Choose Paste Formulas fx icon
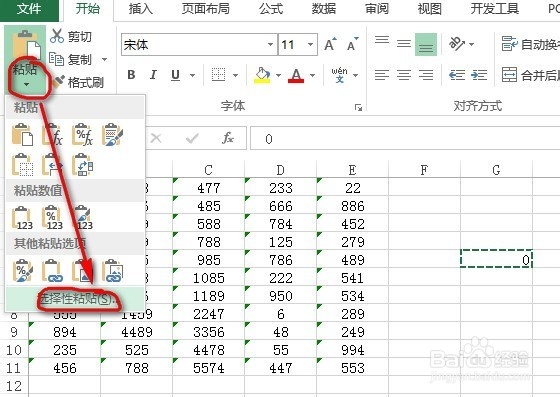560x397 pixels. click(52, 135)
